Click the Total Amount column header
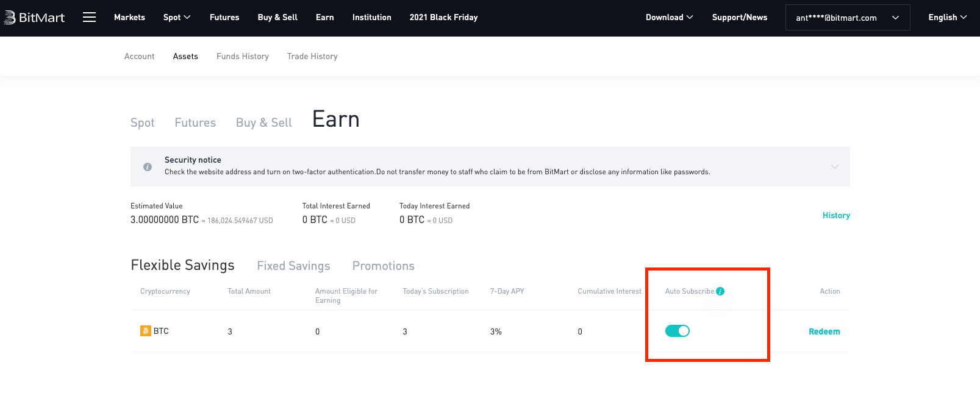Viewport: 980px width, 393px height. 249,291
